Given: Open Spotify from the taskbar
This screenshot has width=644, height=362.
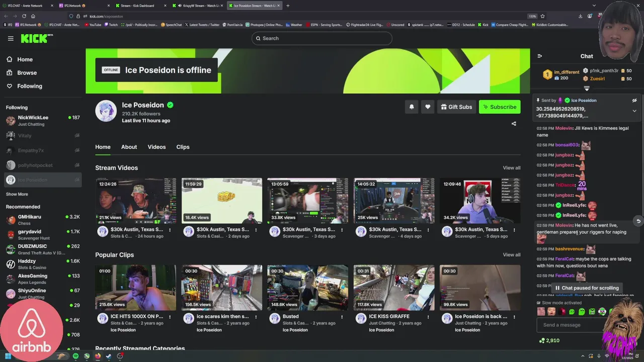Looking at the screenshot, I should [x=75, y=356].
